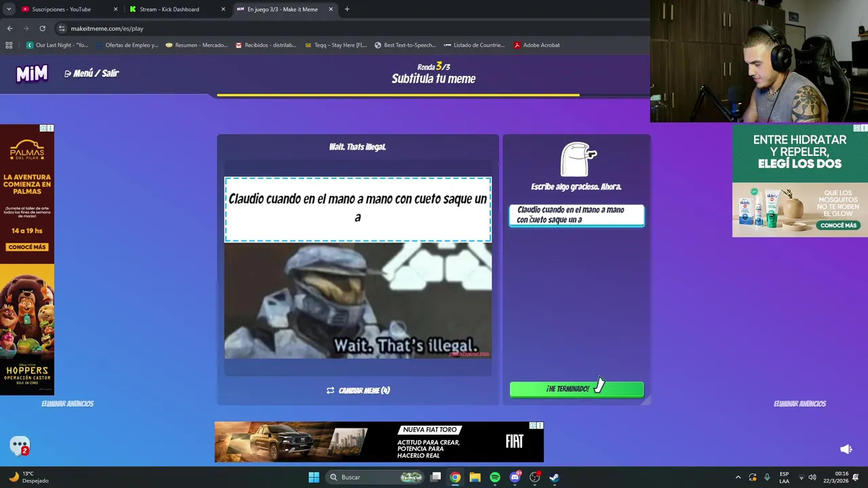Close the Kick Dashboard tab
The width and height of the screenshot is (868, 488).
223,9
